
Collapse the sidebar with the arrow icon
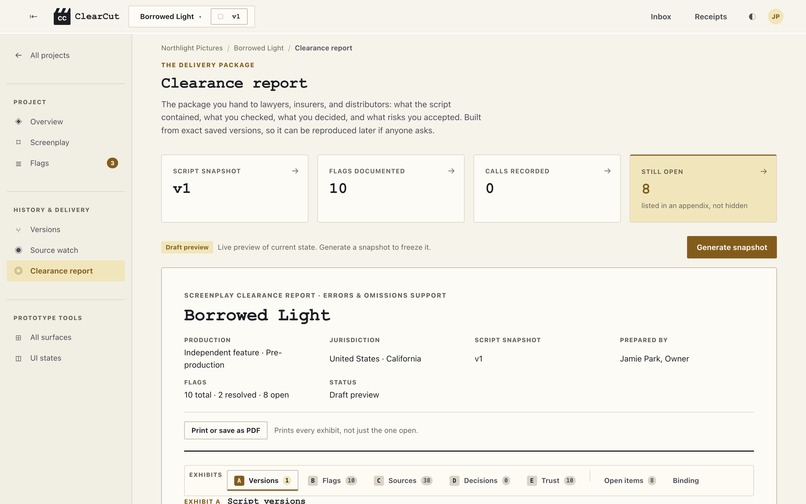33,16
